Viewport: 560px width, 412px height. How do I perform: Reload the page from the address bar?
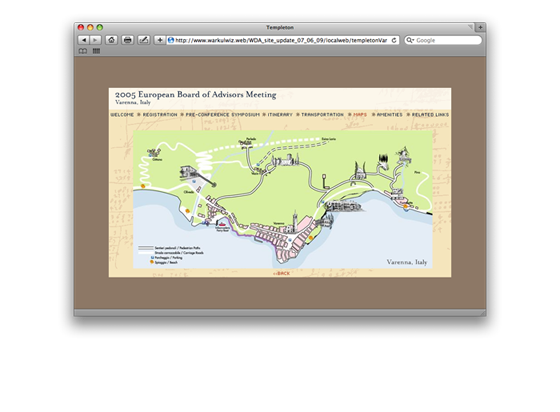coord(394,40)
